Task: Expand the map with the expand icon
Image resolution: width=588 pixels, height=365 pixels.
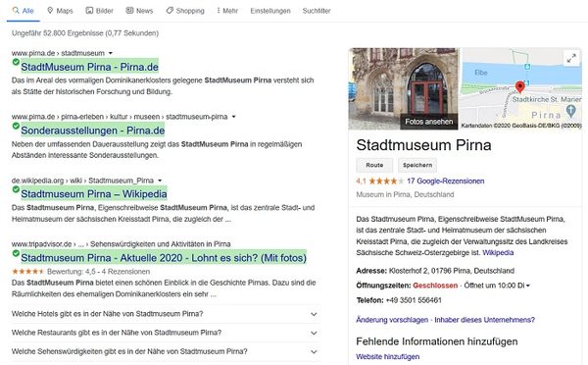Action: [x=571, y=58]
